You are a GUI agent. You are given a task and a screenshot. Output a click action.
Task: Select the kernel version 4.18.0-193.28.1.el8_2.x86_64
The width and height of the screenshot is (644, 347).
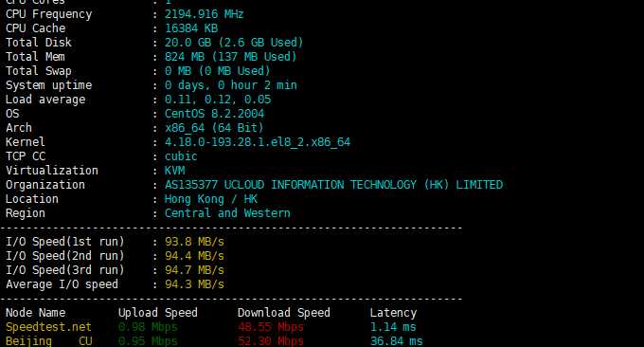(x=258, y=142)
